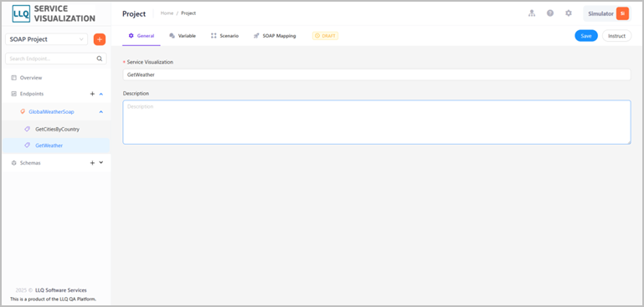Open the SOAP Project dropdown

tap(46, 39)
